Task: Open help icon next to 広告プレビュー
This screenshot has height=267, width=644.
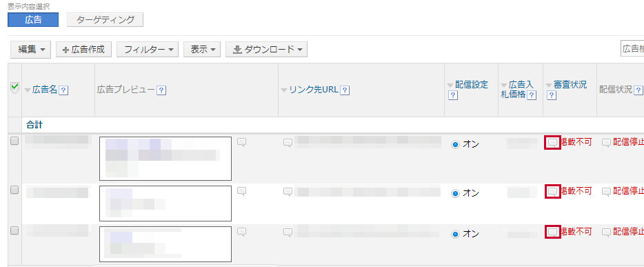Action: [x=161, y=90]
